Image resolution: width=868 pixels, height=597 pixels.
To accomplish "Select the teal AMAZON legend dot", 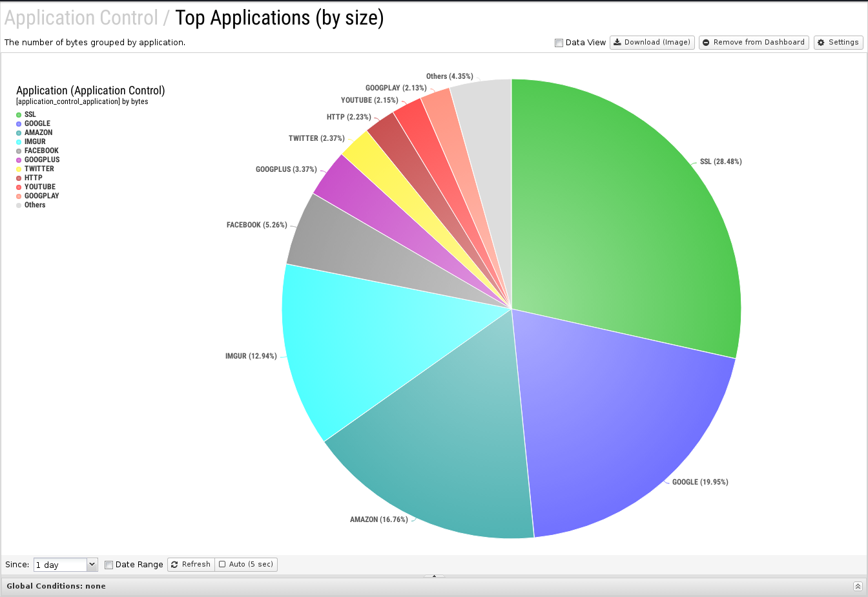I will click(19, 132).
